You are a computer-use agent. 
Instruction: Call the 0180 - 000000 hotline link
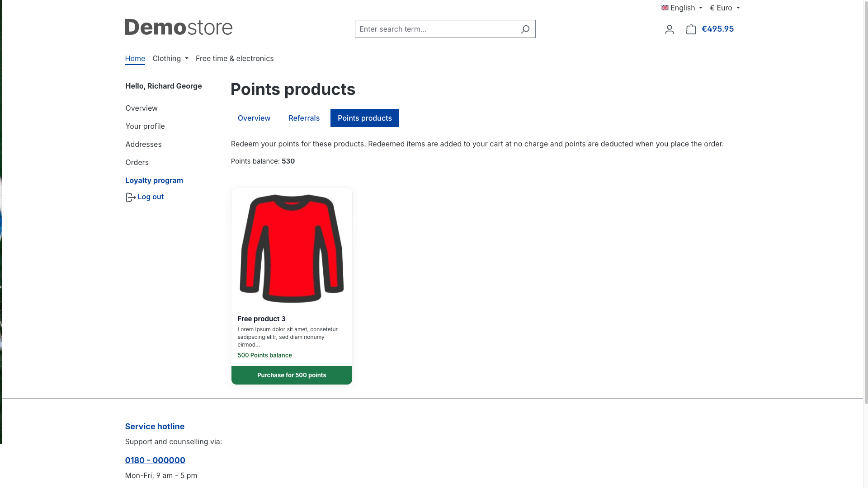pos(155,460)
